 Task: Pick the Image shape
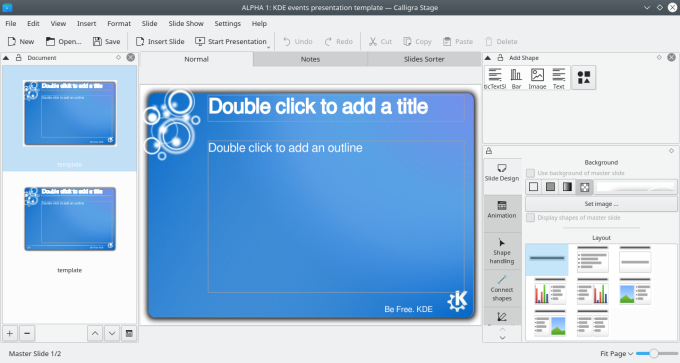537,78
